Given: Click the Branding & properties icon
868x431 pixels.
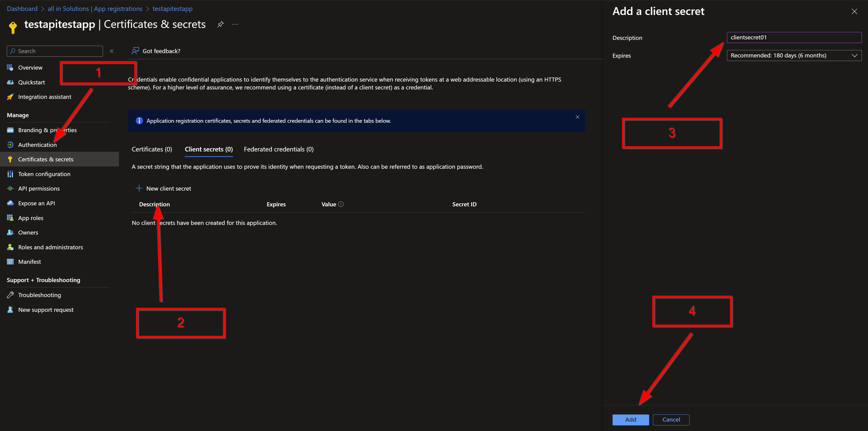Looking at the screenshot, I should pos(10,130).
